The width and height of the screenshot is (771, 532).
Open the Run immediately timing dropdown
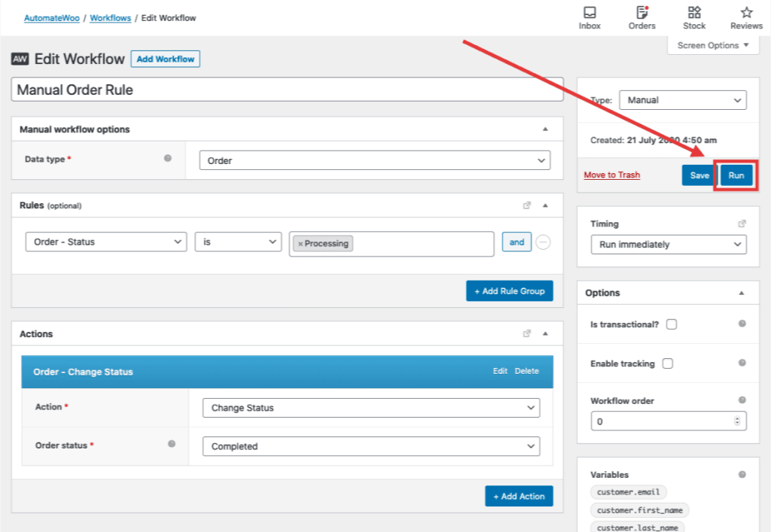668,244
